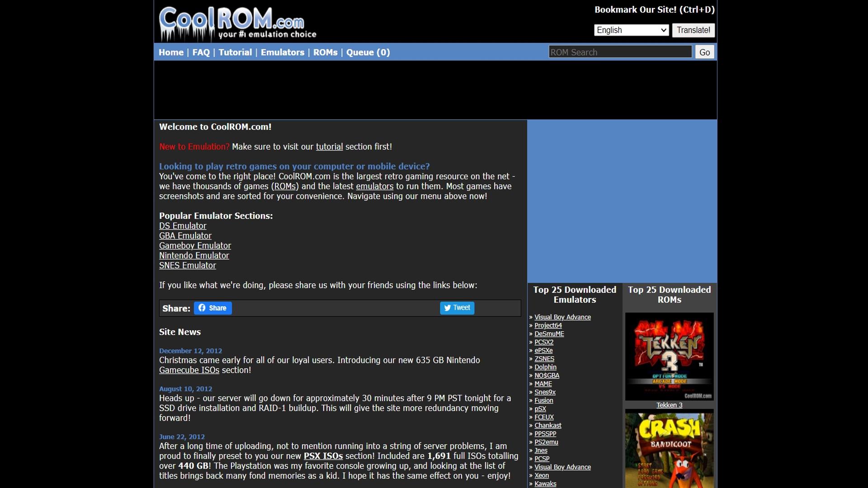Open the Nintendo Emulator link
868x488 pixels.
point(194,256)
